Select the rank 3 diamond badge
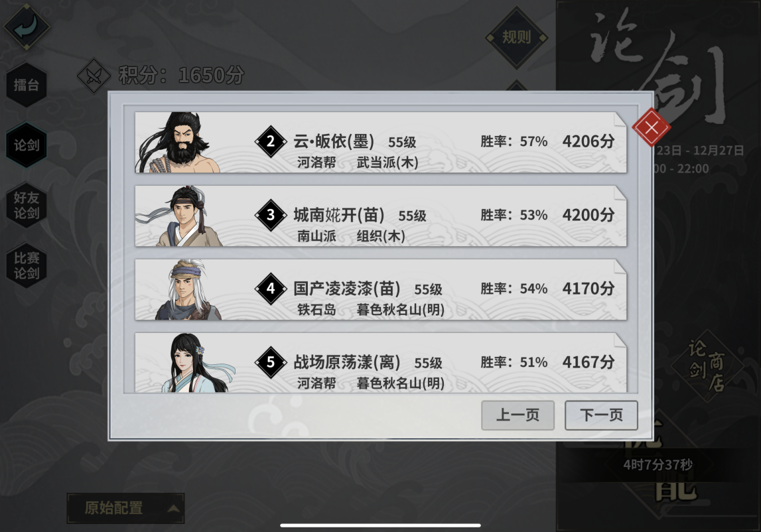This screenshot has height=532, width=761. click(x=271, y=215)
